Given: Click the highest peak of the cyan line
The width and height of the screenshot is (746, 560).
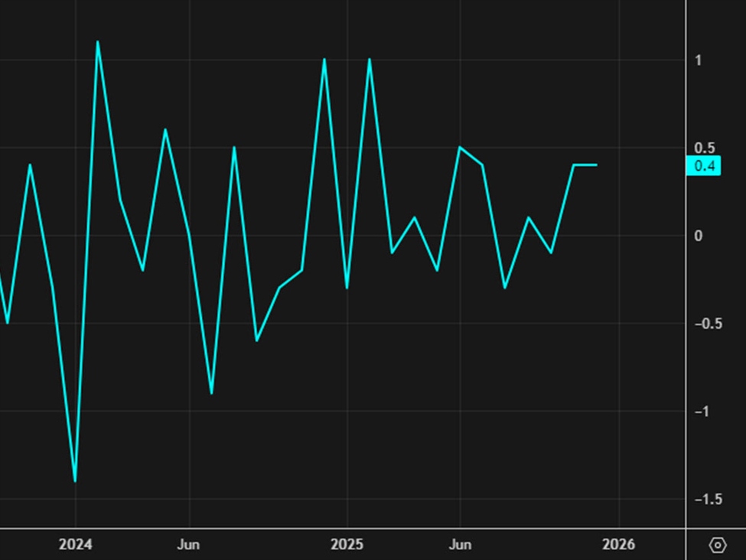Looking at the screenshot, I should click(98, 42).
